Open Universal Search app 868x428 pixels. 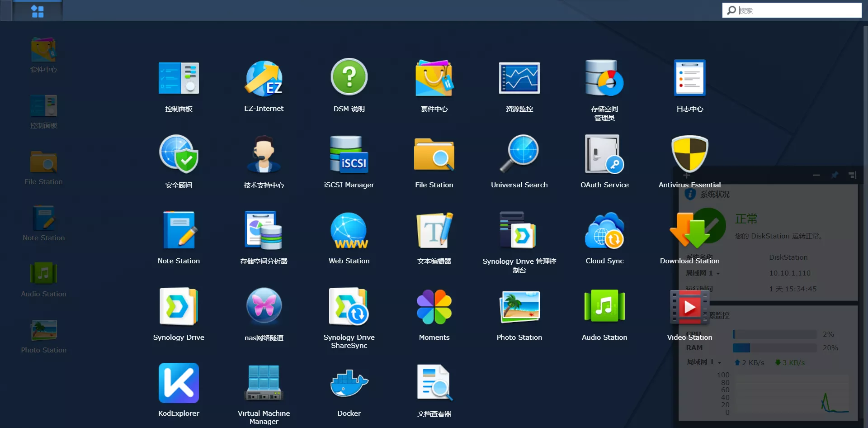(x=519, y=155)
